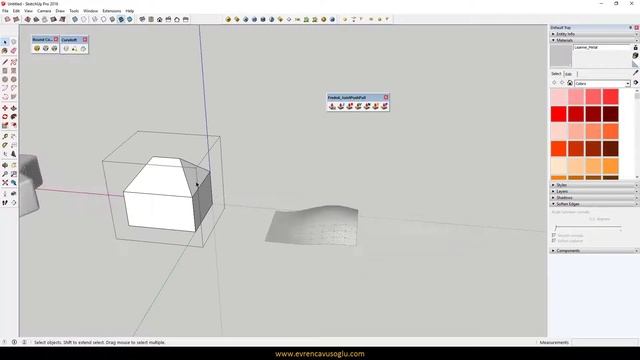This screenshot has height=360, width=640.
Task: Switch to materials Select tab
Action: (556, 74)
